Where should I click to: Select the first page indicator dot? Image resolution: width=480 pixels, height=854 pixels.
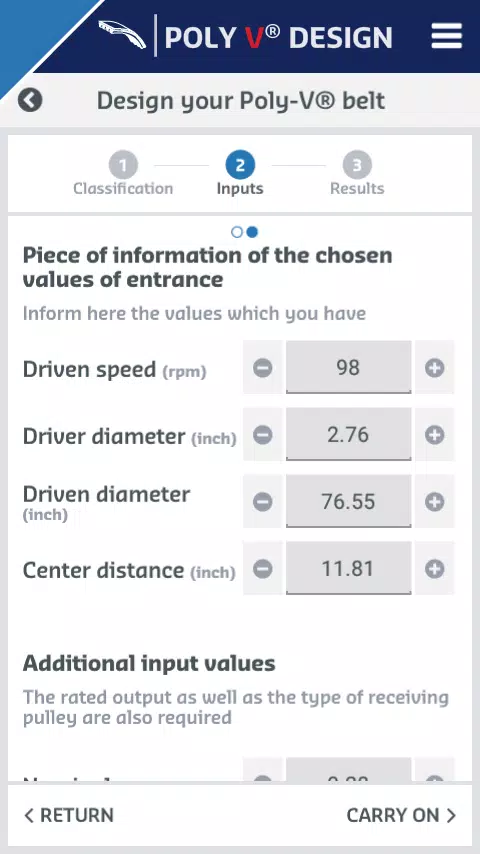click(236, 232)
